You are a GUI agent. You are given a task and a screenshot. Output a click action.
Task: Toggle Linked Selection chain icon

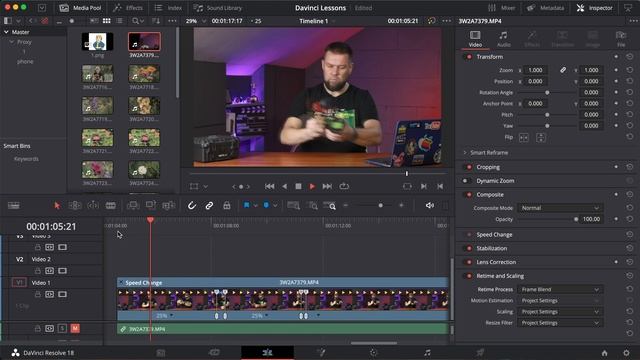coord(209,205)
